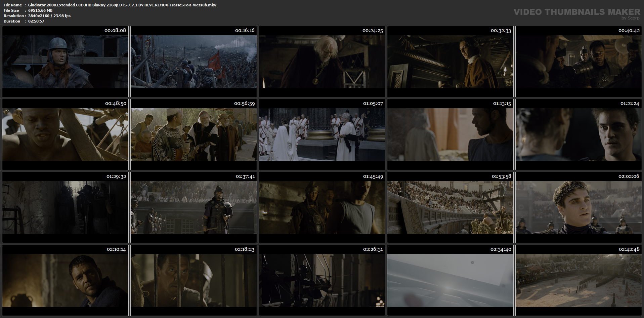Select the thumbnail at 00:08:08
The image size is (644, 318).
point(65,62)
